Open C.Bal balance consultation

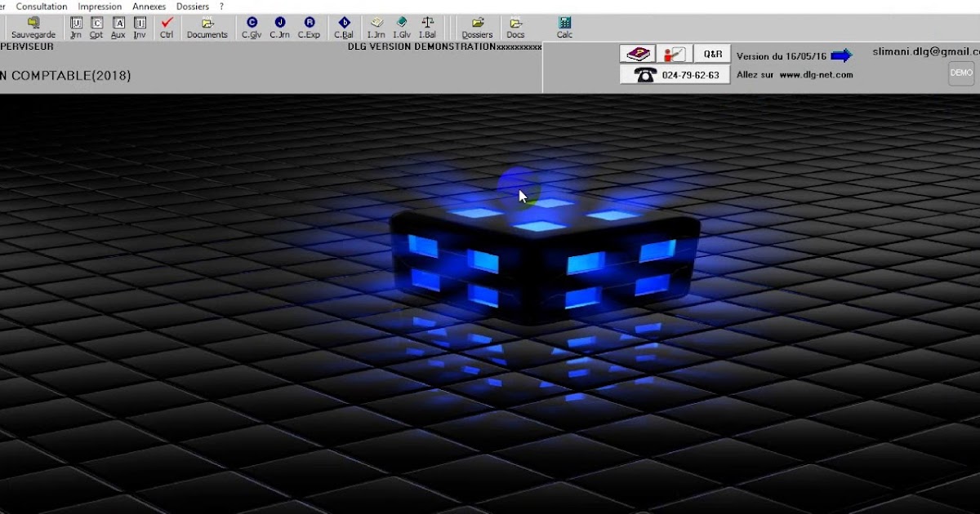pyautogui.click(x=344, y=28)
